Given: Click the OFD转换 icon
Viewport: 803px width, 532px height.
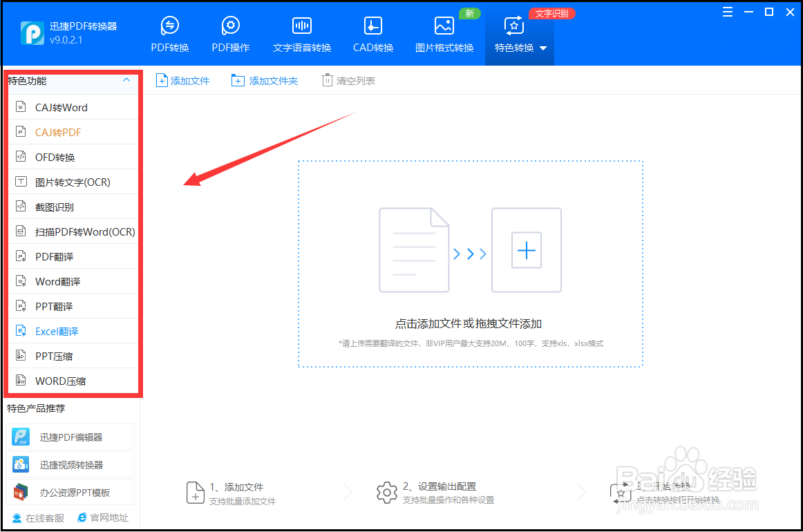Looking at the screenshot, I should click(x=21, y=157).
